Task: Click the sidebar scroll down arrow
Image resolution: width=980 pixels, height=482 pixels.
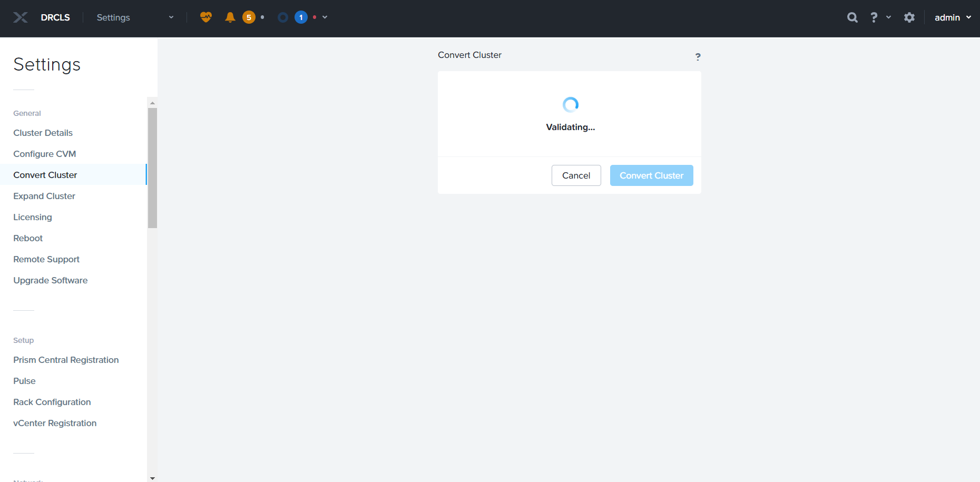Action: (x=152, y=478)
